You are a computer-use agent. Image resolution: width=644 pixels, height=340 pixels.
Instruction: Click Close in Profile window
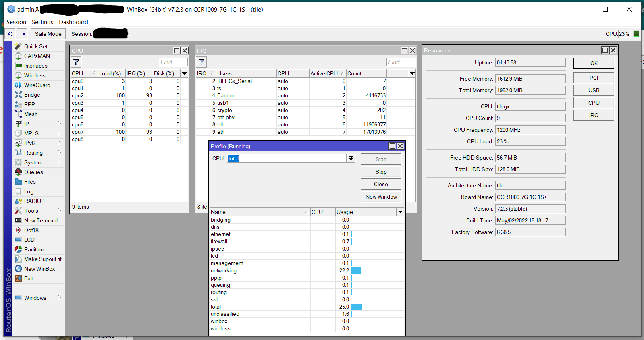click(x=381, y=184)
